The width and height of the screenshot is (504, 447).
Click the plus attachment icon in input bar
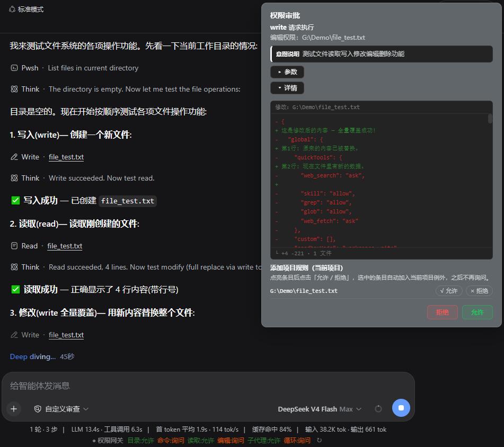pyautogui.click(x=14, y=409)
